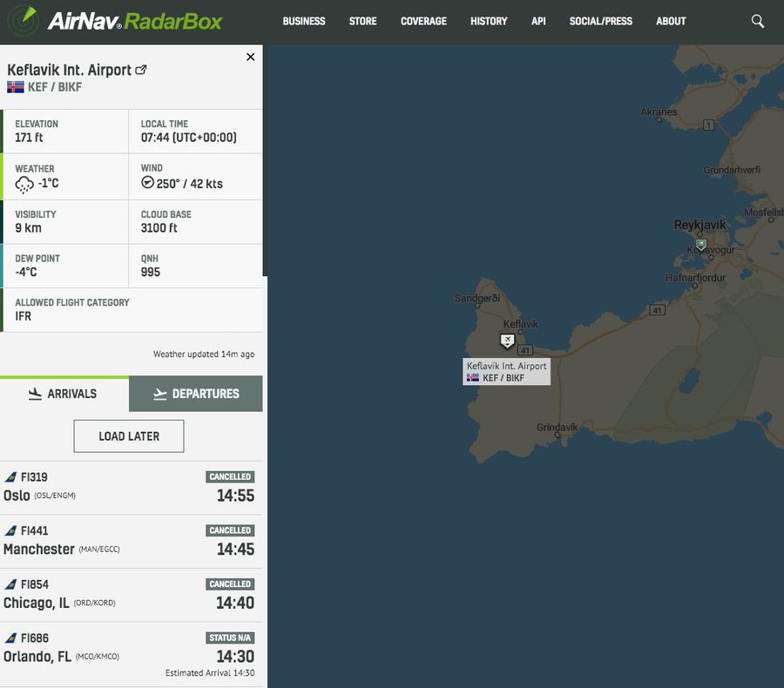Click the Iceland flag in panel header
The height and width of the screenshot is (688, 784).
(x=16, y=87)
